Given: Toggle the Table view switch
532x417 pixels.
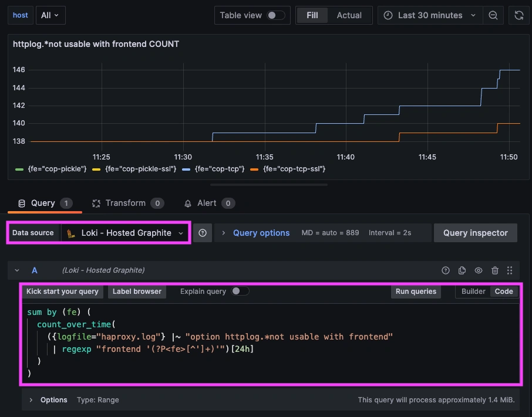Looking at the screenshot, I should pyautogui.click(x=275, y=15).
